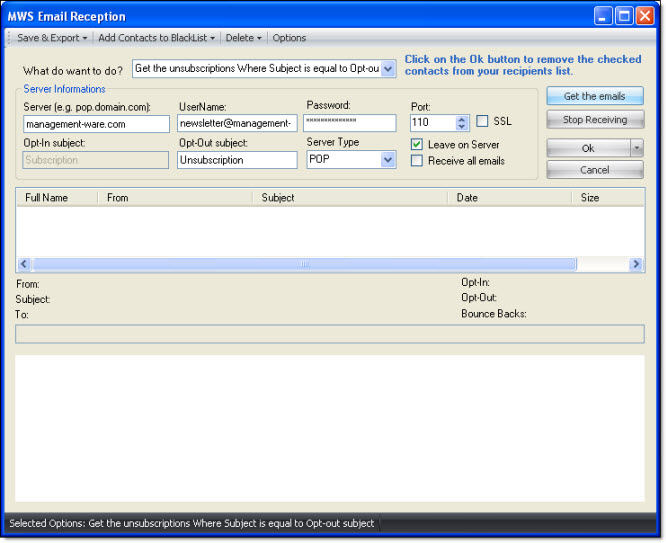
Task: Uncheck Leave on Server
Action: click(x=417, y=144)
